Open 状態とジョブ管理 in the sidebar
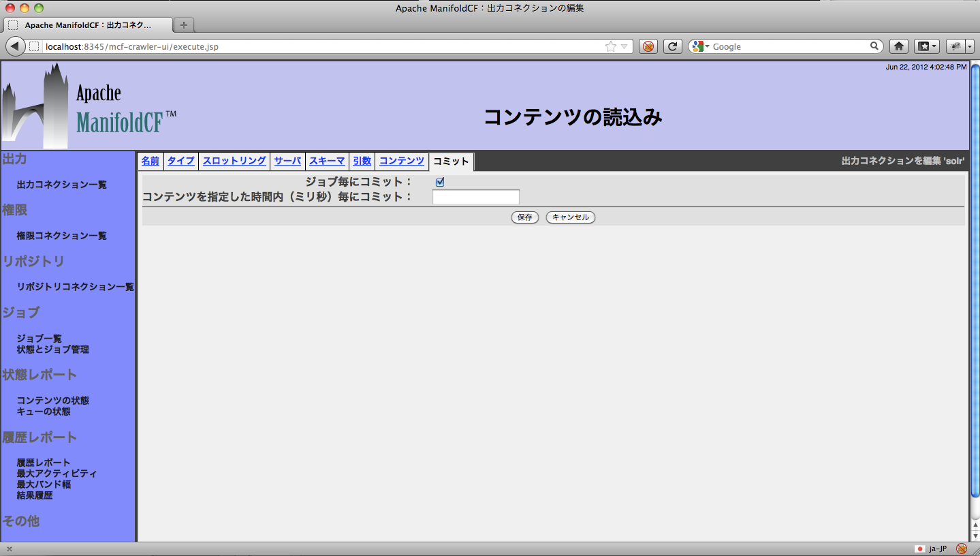This screenshot has height=556, width=980. (x=53, y=350)
